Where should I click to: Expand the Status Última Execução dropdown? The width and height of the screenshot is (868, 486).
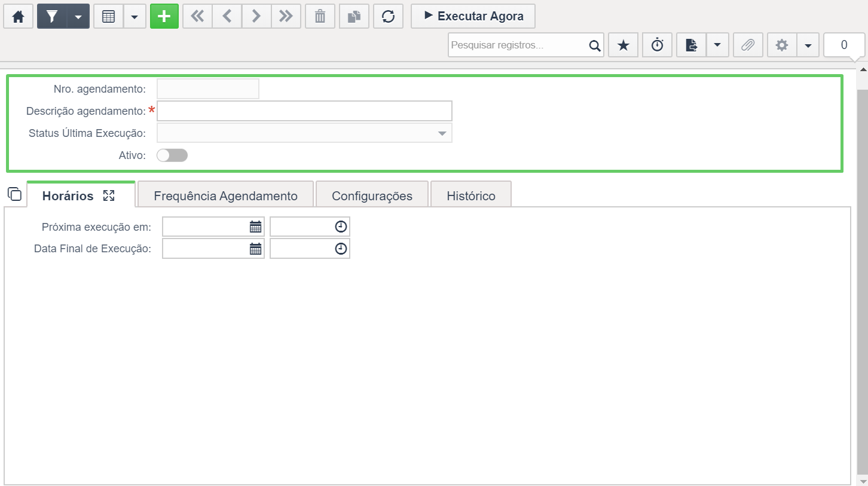click(x=304, y=133)
